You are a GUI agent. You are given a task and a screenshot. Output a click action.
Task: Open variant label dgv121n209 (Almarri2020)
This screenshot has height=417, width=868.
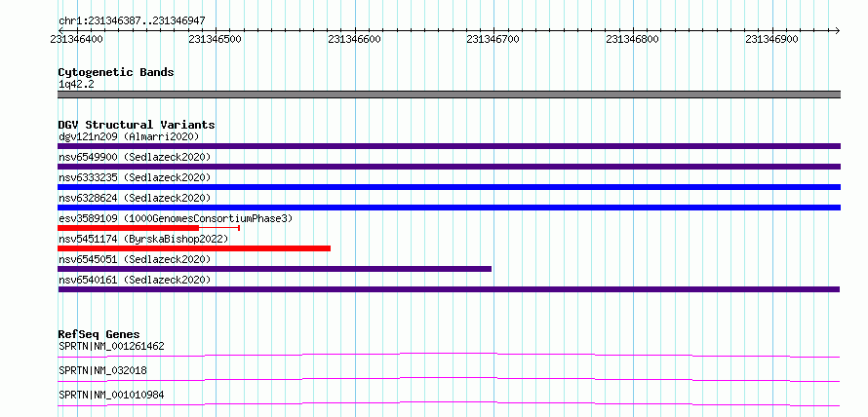pos(129,136)
